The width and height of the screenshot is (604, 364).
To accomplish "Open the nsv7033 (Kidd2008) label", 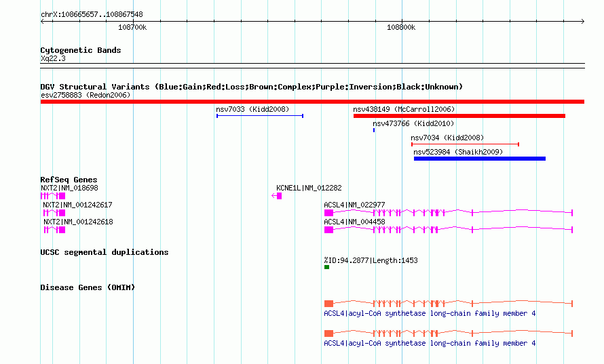I will pyautogui.click(x=252, y=109).
